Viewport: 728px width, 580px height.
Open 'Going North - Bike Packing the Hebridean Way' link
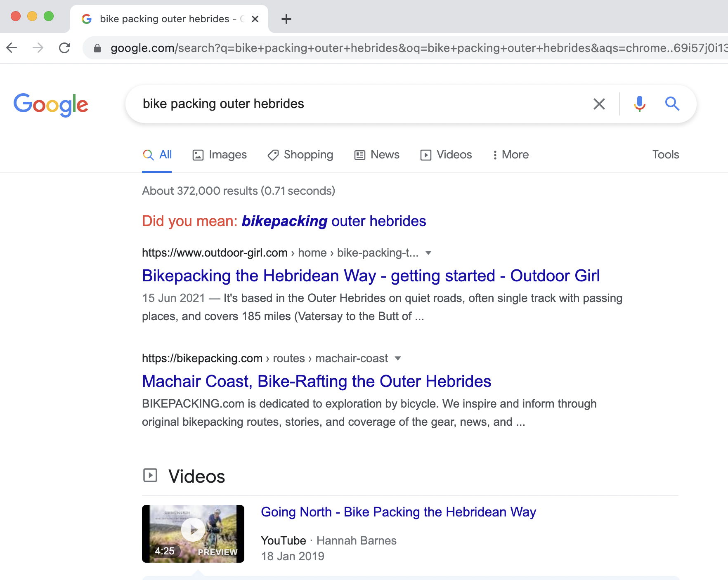pos(398,512)
